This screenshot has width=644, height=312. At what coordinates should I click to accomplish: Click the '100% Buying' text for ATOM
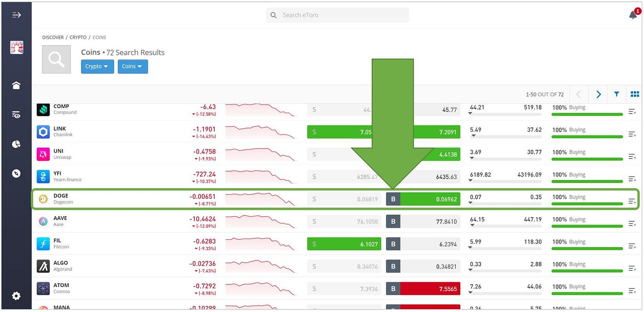[x=569, y=286]
